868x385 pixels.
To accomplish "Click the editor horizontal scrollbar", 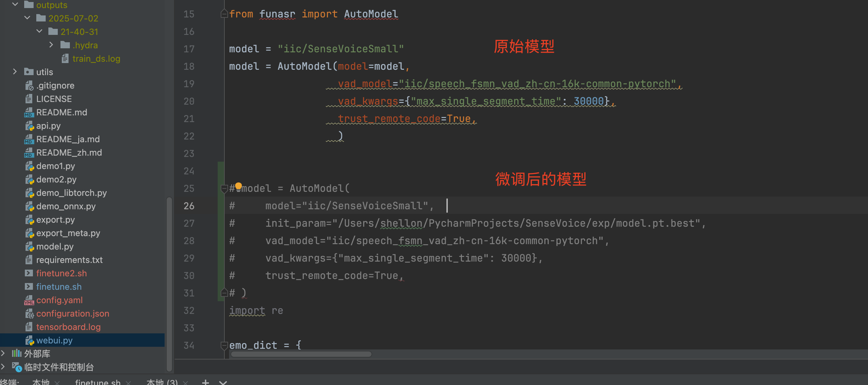I will pyautogui.click(x=301, y=354).
